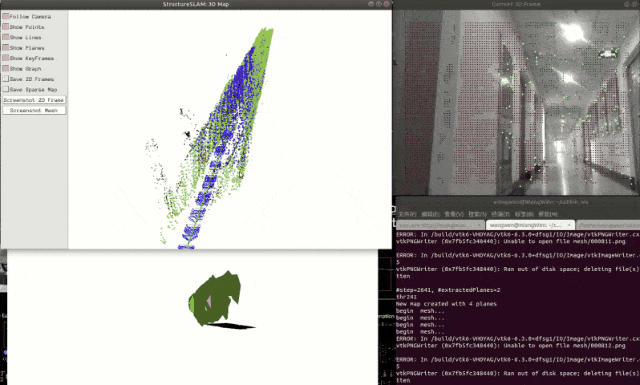This screenshot has height=385, width=640.
Task: Close the active wangwen terminal tab
Action: click(569, 225)
